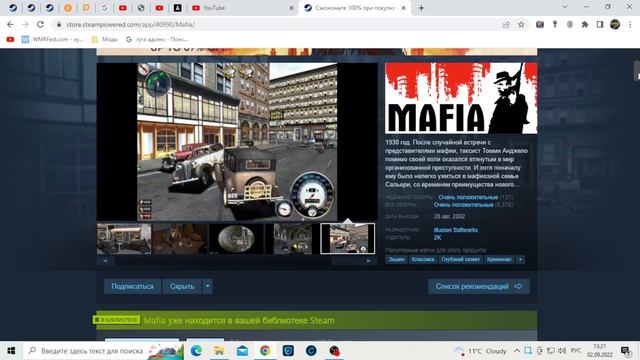Open the tab search chevron

[x=564, y=7]
